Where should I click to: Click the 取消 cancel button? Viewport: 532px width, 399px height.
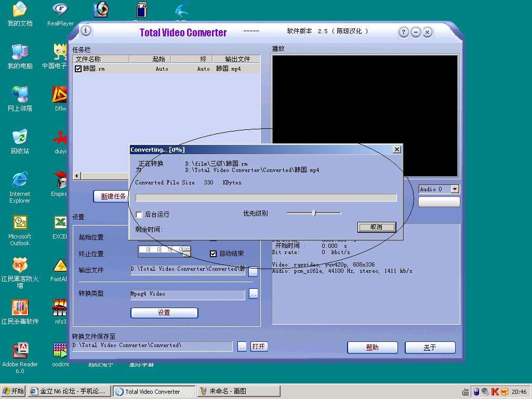(376, 227)
